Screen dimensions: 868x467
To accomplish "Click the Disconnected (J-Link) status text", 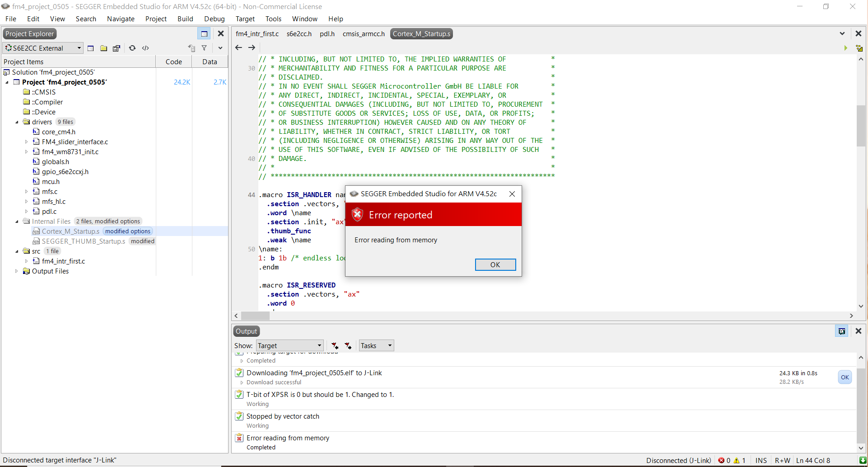I will tap(678, 460).
